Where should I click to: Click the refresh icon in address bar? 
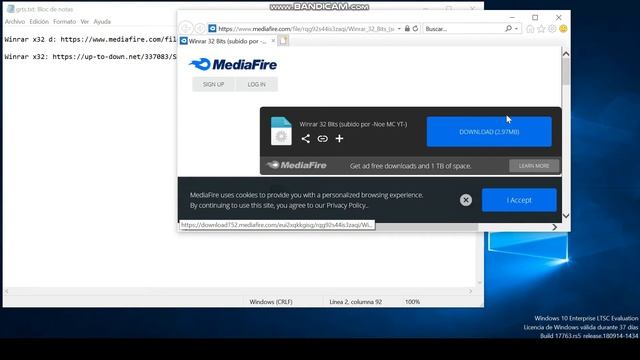coord(416,29)
